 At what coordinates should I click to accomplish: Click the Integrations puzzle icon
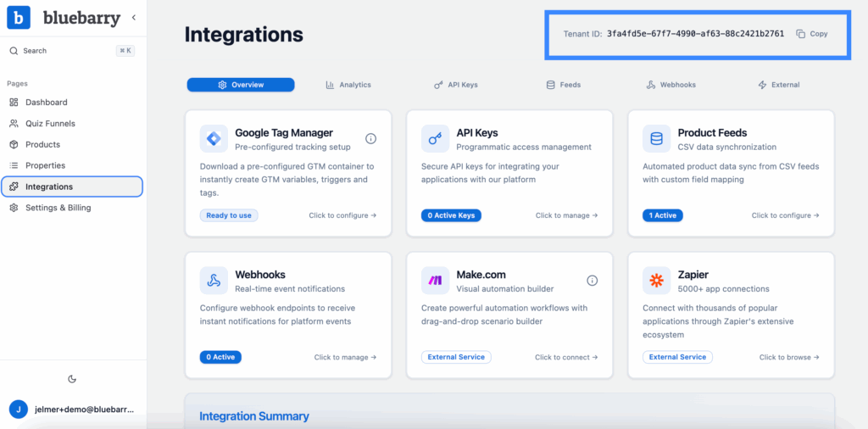click(x=14, y=187)
